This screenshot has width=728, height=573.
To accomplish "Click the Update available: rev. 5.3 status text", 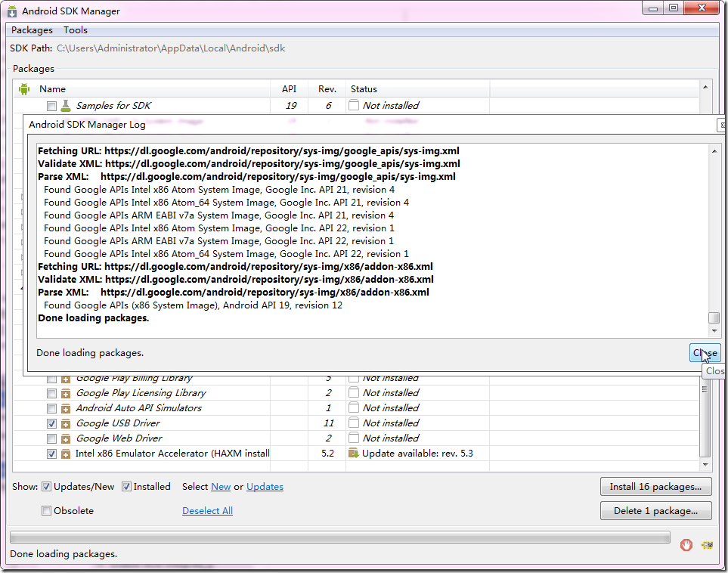I will coord(417,454).
